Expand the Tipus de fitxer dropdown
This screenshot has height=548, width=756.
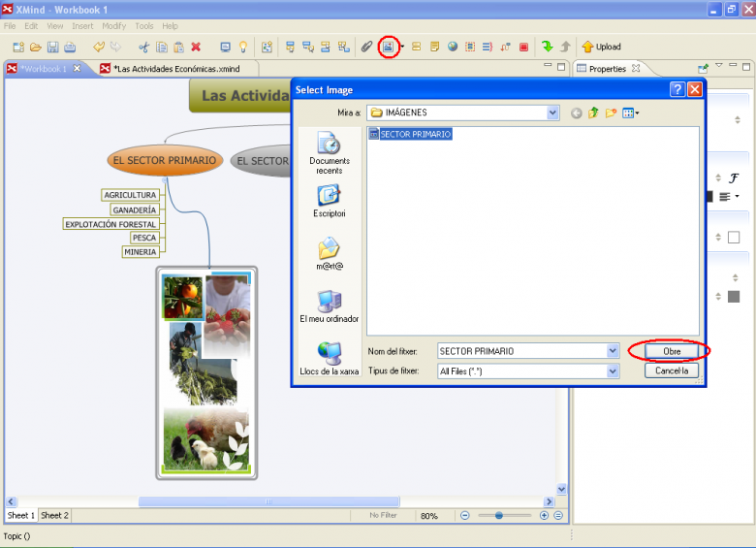point(613,371)
